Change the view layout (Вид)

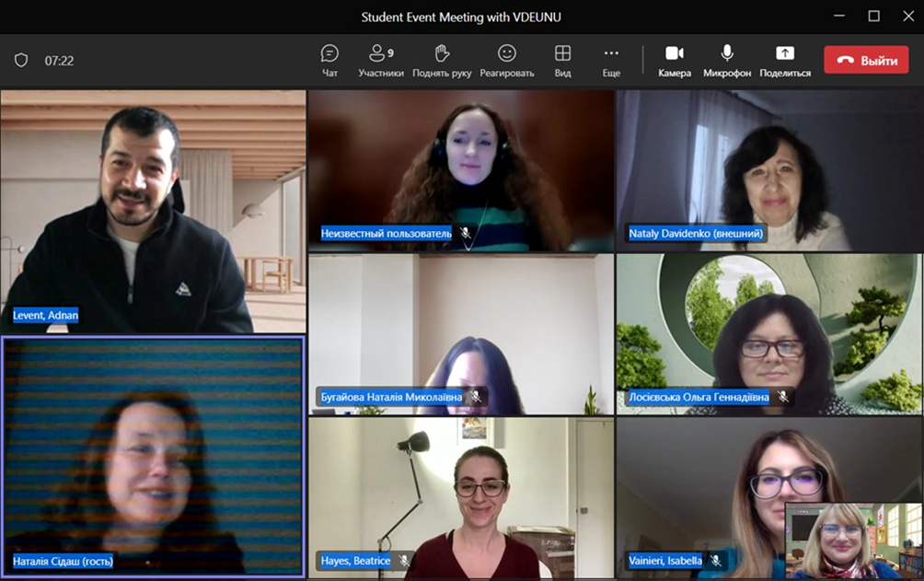[x=562, y=60]
